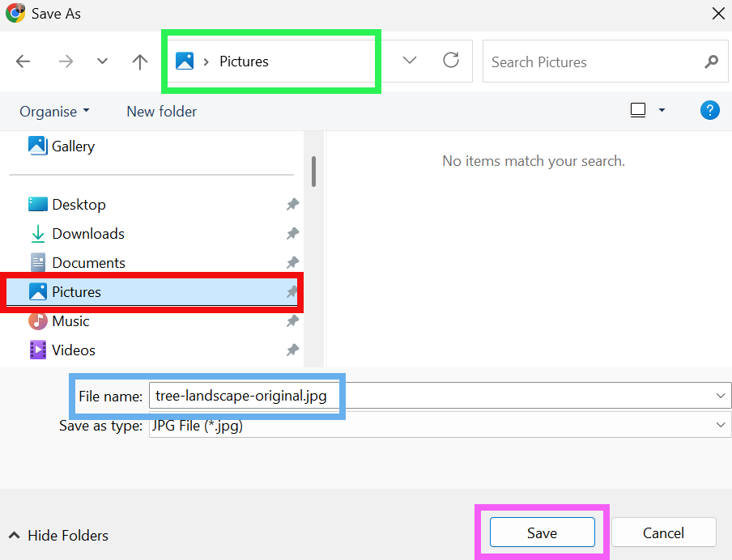The image size is (732, 560).
Task: Click the Cancel button
Action: click(663, 532)
